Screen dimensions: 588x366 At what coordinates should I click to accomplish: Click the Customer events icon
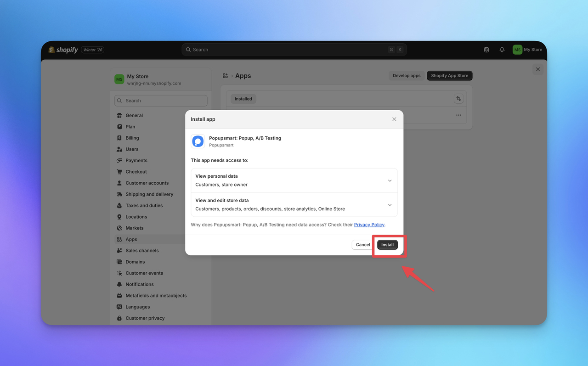click(x=119, y=273)
